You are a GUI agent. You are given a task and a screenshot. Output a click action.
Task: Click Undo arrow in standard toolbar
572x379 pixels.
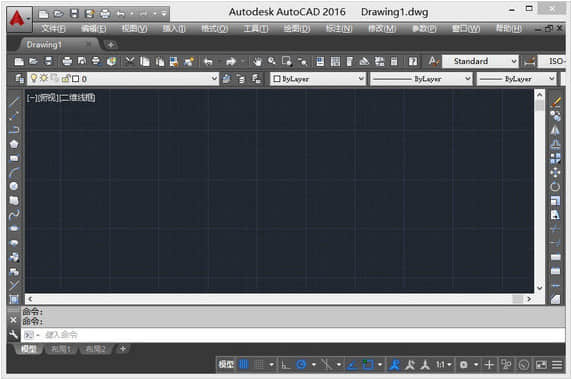tap(208, 61)
